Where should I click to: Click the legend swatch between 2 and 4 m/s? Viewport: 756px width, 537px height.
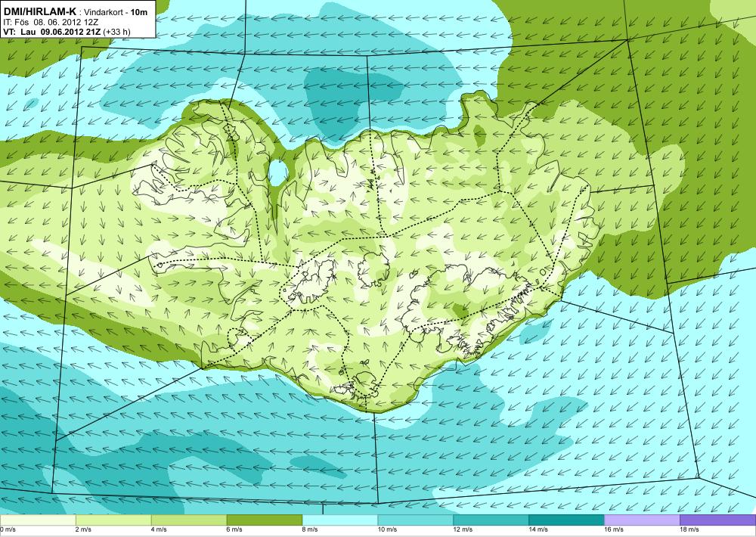(x=113, y=520)
